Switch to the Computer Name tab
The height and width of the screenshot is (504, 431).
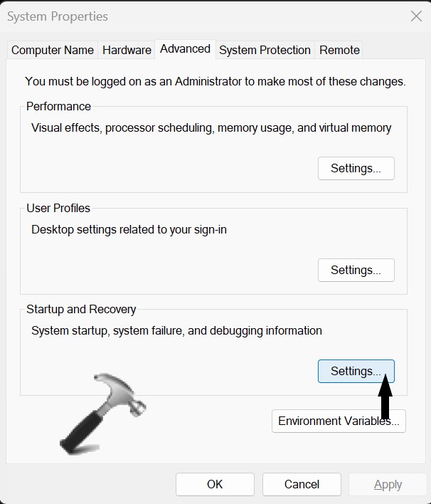[x=53, y=50]
